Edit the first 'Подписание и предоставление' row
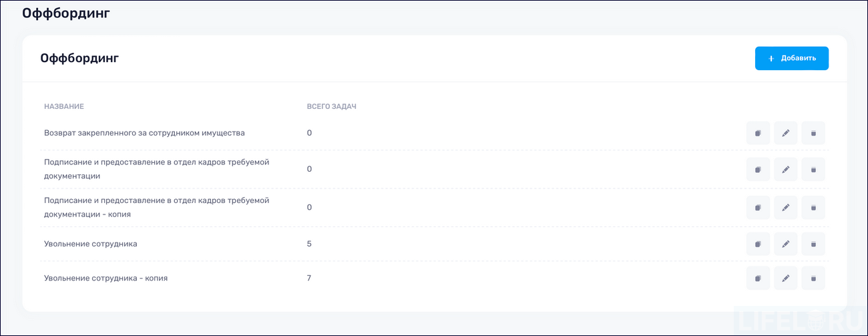This screenshot has height=336, width=868. click(786, 170)
